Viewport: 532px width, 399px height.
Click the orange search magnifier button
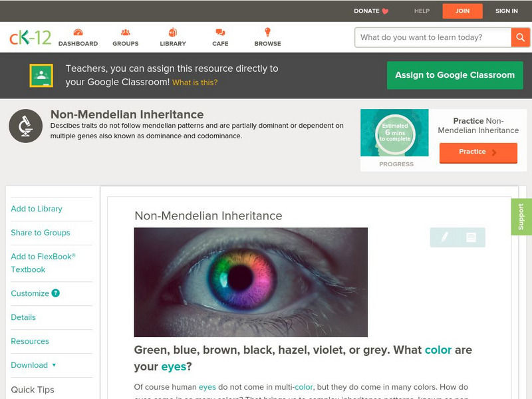(x=520, y=37)
